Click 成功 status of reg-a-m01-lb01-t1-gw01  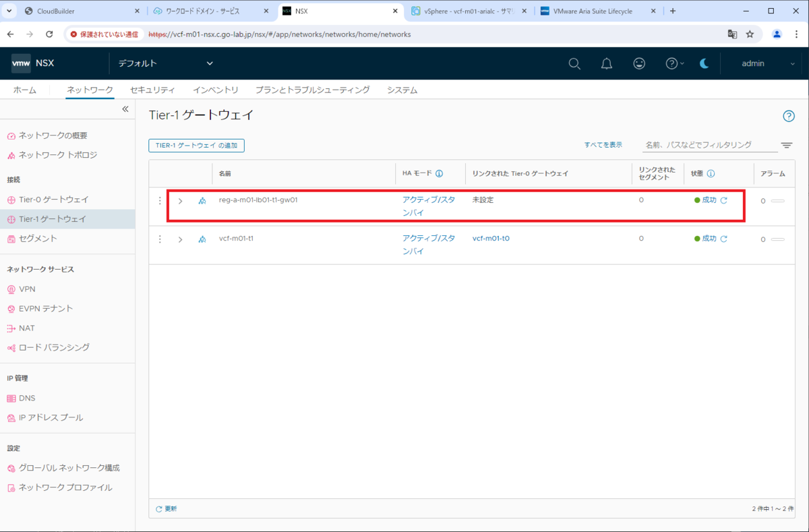pos(709,200)
